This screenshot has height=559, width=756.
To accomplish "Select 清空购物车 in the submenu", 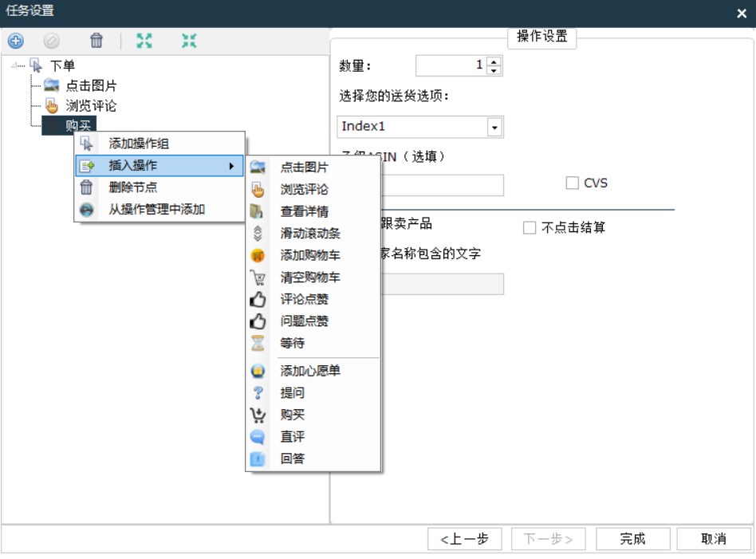I will click(313, 278).
